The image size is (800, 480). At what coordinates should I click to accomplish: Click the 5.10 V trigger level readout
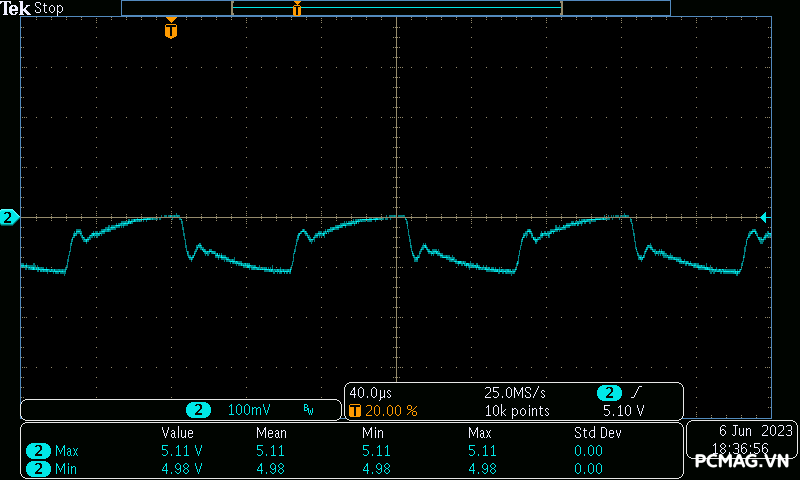623,411
